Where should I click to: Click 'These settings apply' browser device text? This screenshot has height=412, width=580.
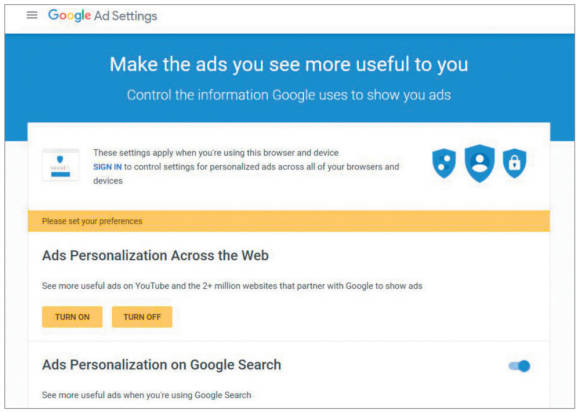[x=216, y=153]
